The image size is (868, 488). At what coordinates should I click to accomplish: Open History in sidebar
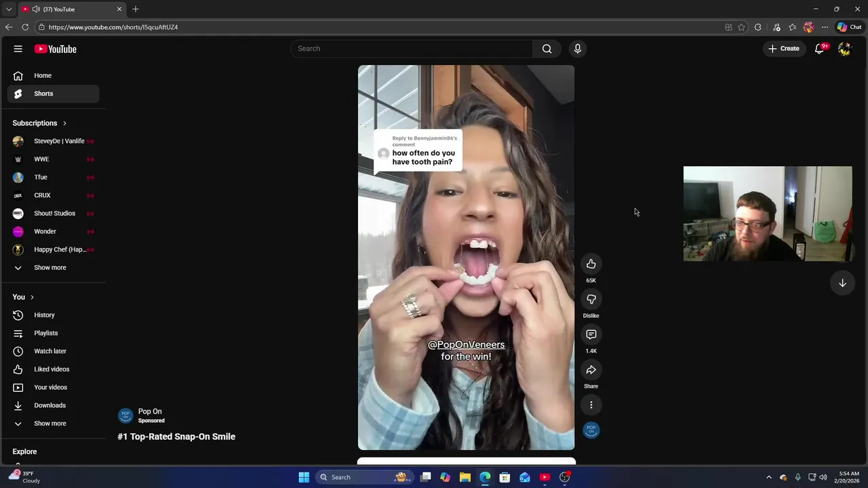[54, 315]
